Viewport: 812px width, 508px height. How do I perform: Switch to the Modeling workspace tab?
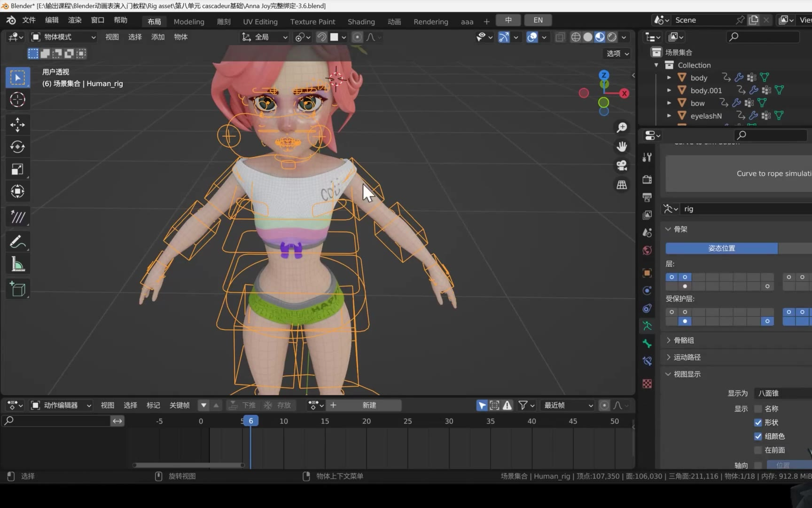[x=189, y=22]
